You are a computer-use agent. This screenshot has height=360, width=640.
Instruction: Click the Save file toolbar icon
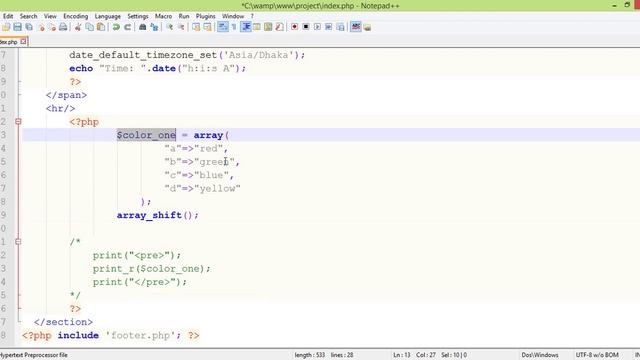tap(17, 27)
